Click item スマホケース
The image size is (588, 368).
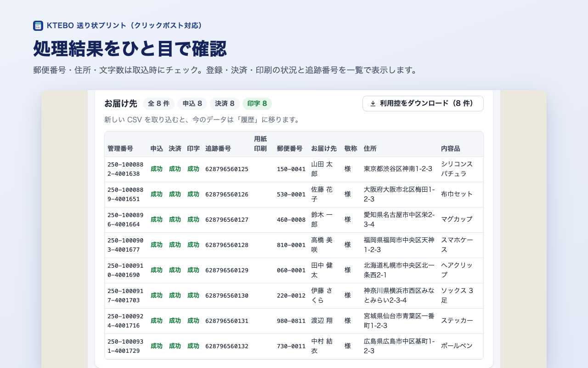(457, 245)
